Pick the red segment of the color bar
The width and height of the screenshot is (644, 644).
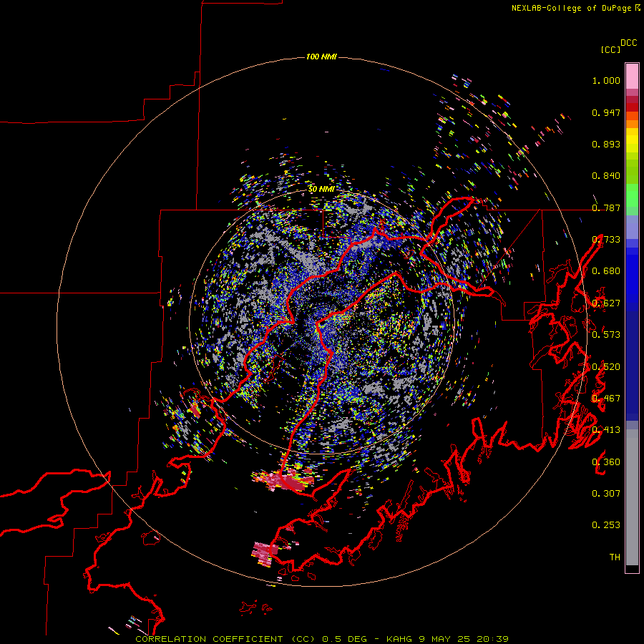pos(632,107)
